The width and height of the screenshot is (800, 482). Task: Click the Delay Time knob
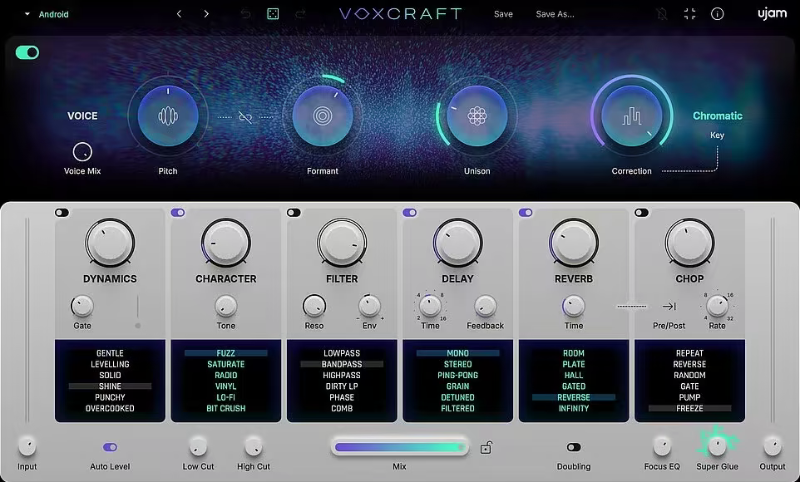[x=430, y=307]
